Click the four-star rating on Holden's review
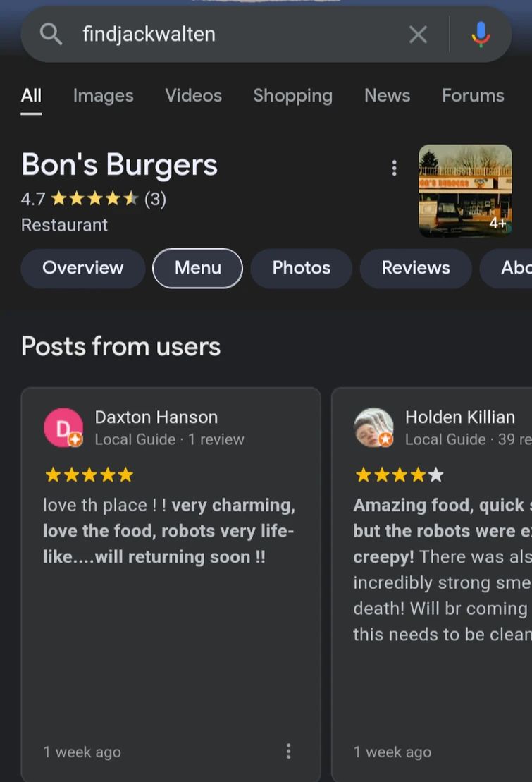The width and height of the screenshot is (532, 782). 400,475
